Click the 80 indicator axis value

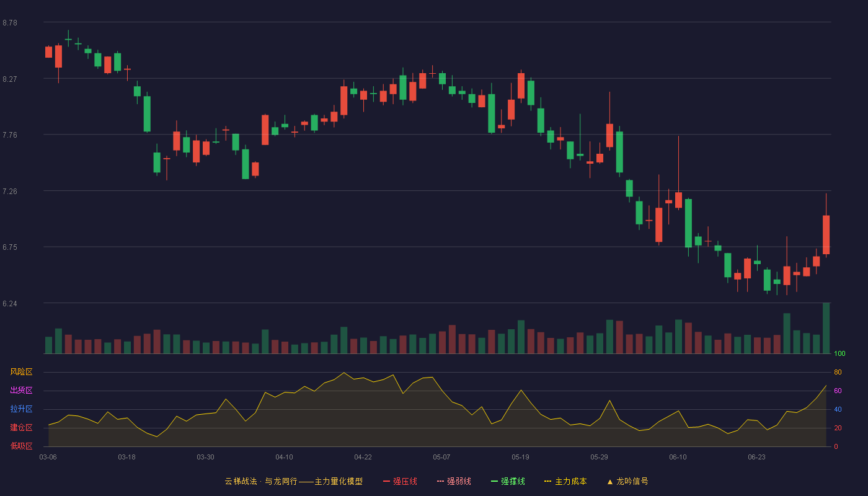tap(838, 372)
